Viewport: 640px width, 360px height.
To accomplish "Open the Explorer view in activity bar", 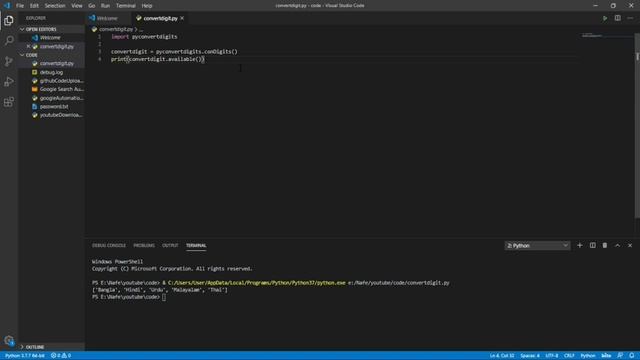I will tap(9, 20).
